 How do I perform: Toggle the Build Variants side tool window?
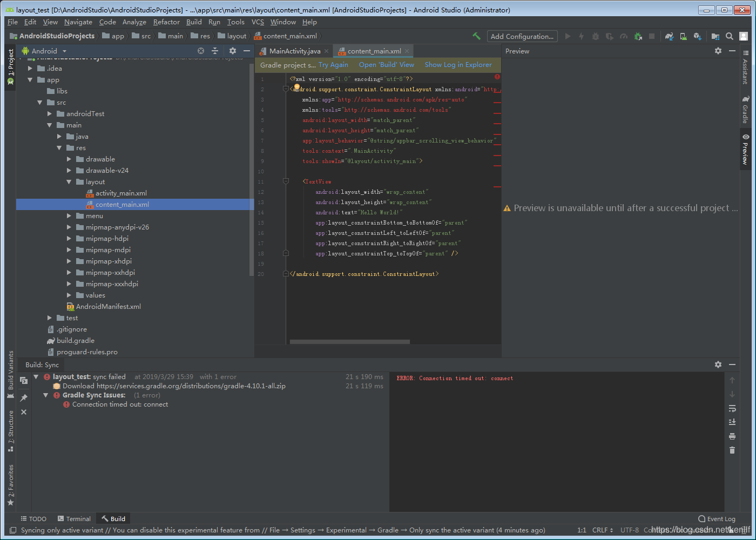[10, 375]
